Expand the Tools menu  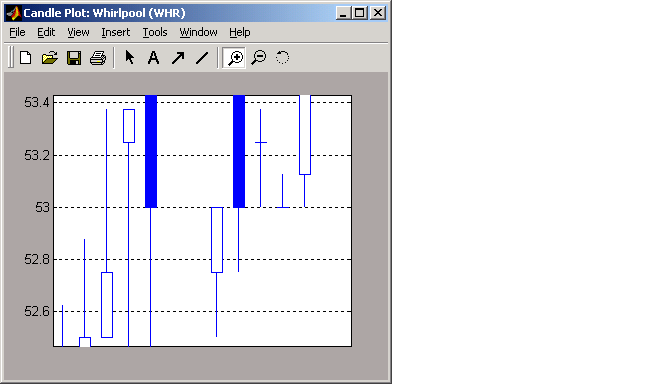click(x=155, y=32)
